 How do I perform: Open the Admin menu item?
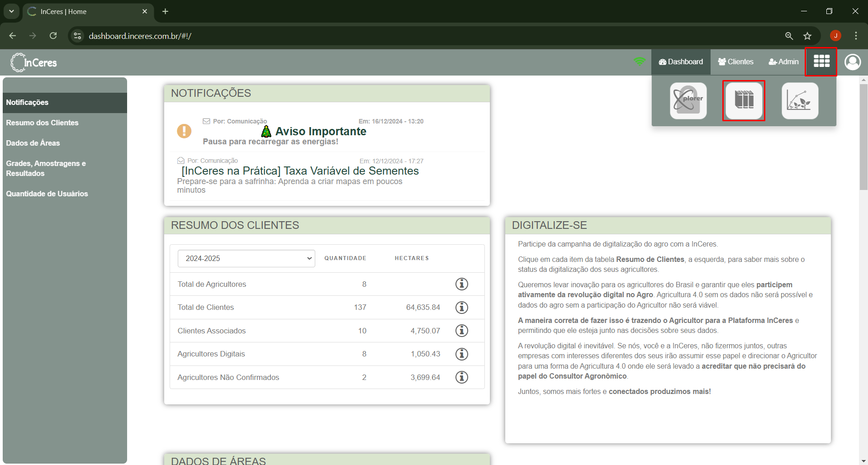[x=783, y=62]
